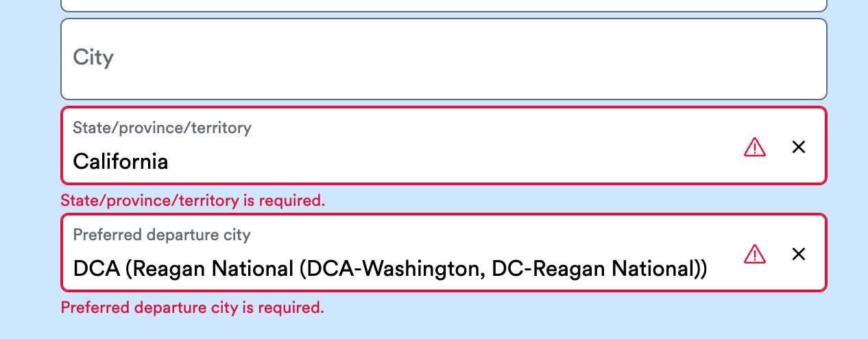This screenshot has height=339, width=868.
Task: Focus the City input field
Action: coord(444,59)
